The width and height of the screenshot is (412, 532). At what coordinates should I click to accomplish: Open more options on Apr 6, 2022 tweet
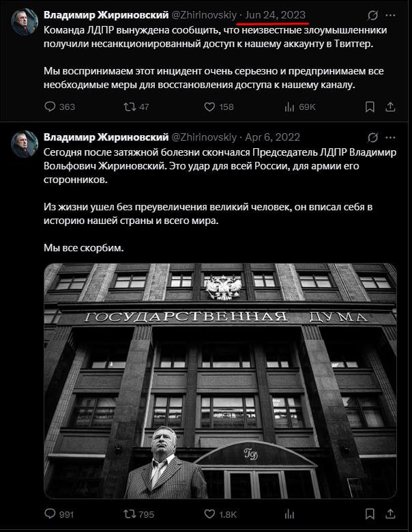390,137
